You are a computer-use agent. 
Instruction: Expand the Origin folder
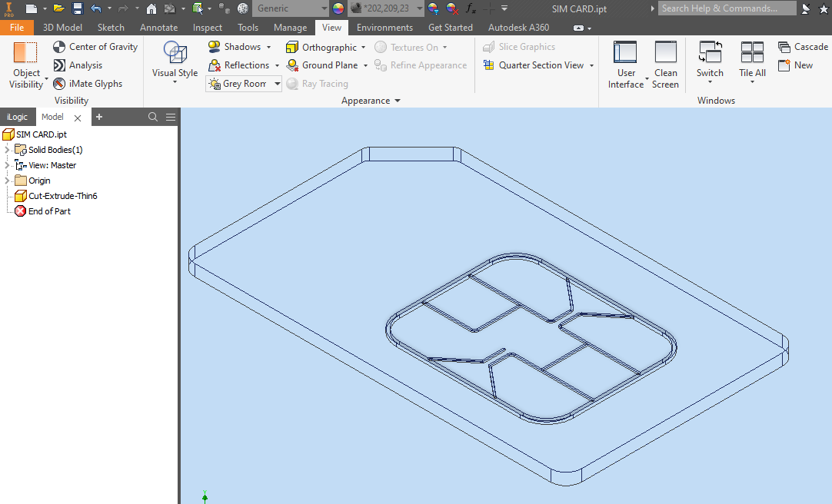8,181
